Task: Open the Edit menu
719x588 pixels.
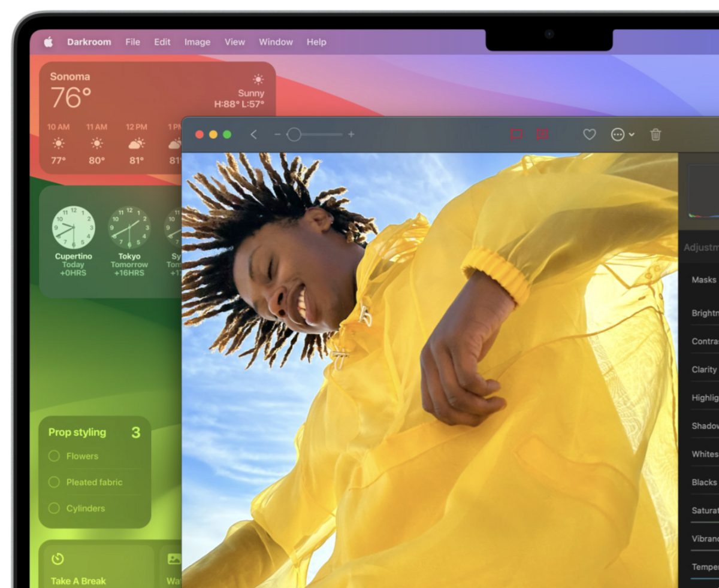Action: 162,42
